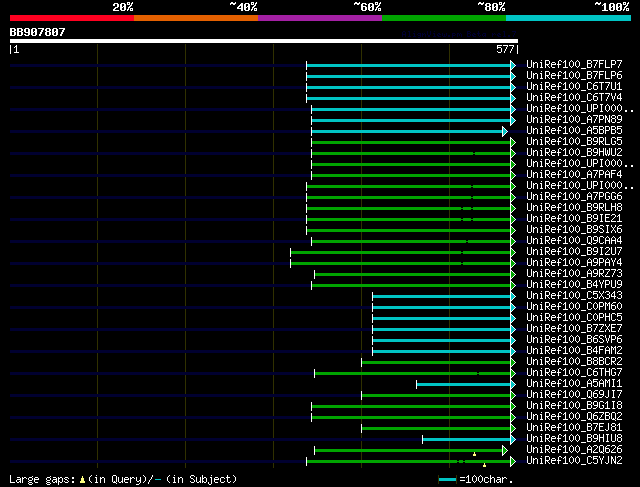Viewport: 640px width, 487px height.
Task: Click the green alignment bar of B9RLG5
Action: pyautogui.click(x=411, y=142)
